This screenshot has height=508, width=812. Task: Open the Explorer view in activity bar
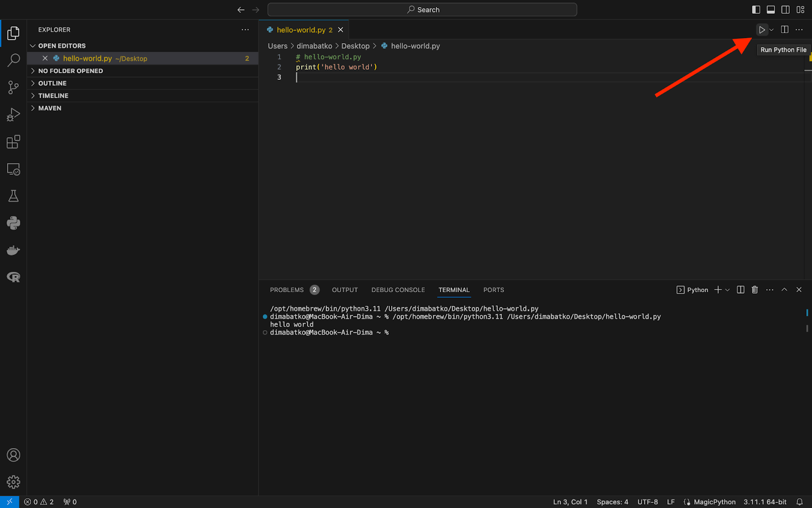click(x=13, y=33)
